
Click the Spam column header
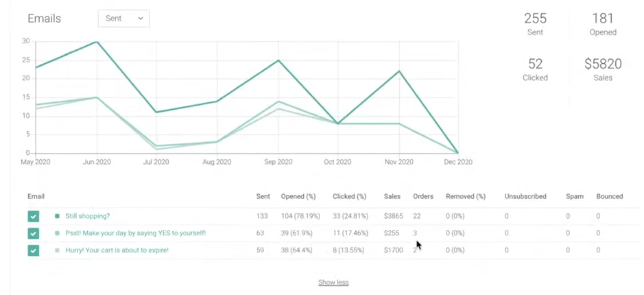[575, 196]
